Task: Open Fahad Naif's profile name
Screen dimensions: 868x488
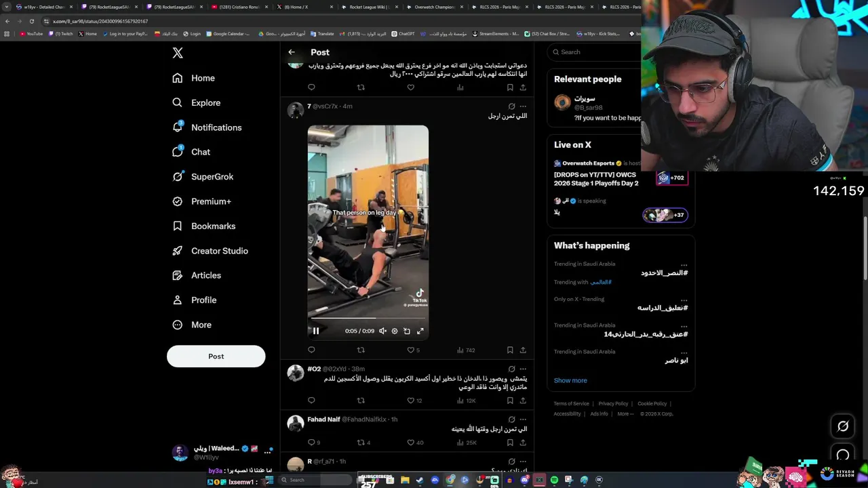Action: pyautogui.click(x=323, y=420)
